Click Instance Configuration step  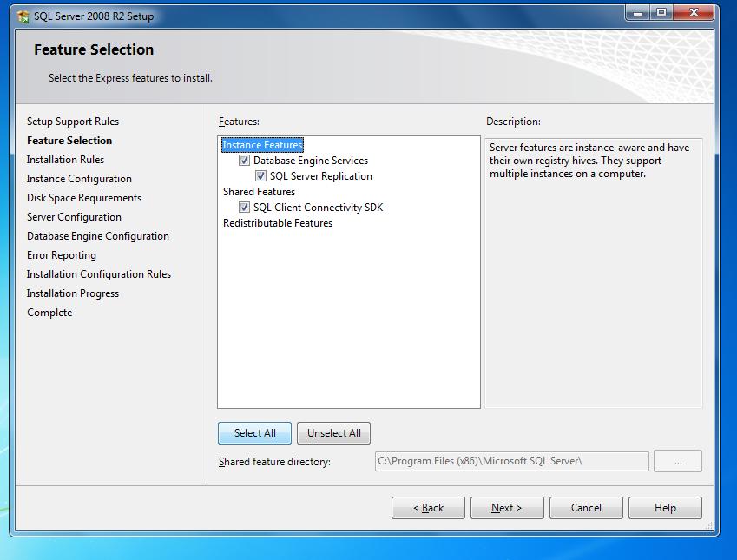(x=79, y=179)
